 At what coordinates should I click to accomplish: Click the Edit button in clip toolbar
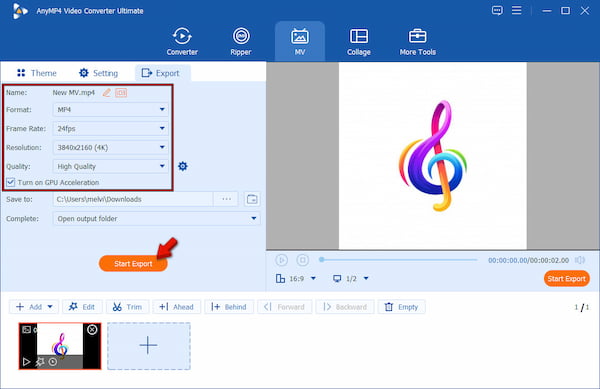[x=82, y=307]
